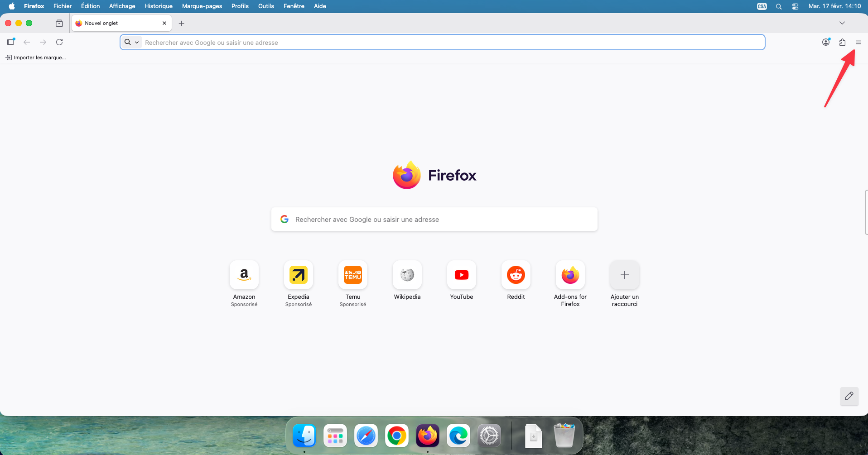The image size is (868, 455).
Task: Open Control Center in the menu bar
Action: click(x=795, y=6)
